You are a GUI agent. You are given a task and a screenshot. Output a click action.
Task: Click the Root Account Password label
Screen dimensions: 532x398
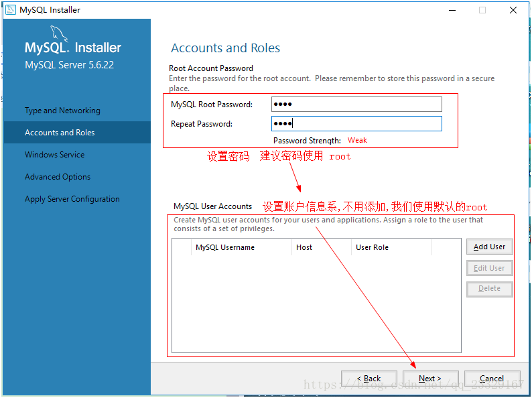coord(211,68)
